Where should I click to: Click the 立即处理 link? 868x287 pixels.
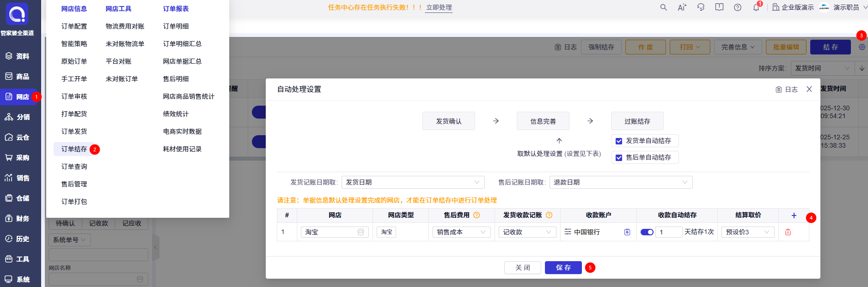point(439,7)
